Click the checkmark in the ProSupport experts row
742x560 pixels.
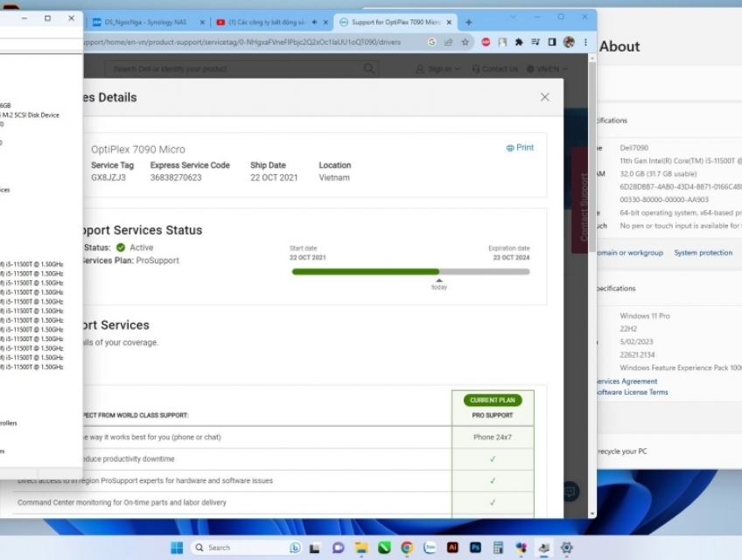pos(493,480)
